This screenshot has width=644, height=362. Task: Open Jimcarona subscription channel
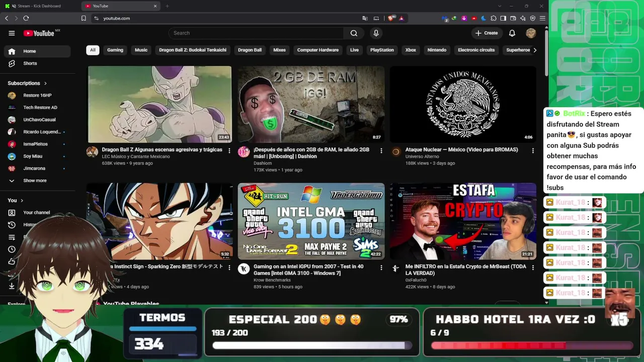pyautogui.click(x=37, y=168)
